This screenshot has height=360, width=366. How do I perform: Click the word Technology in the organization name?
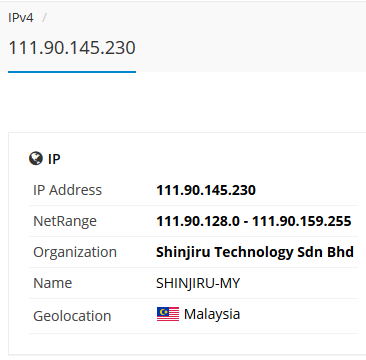tap(253, 252)
